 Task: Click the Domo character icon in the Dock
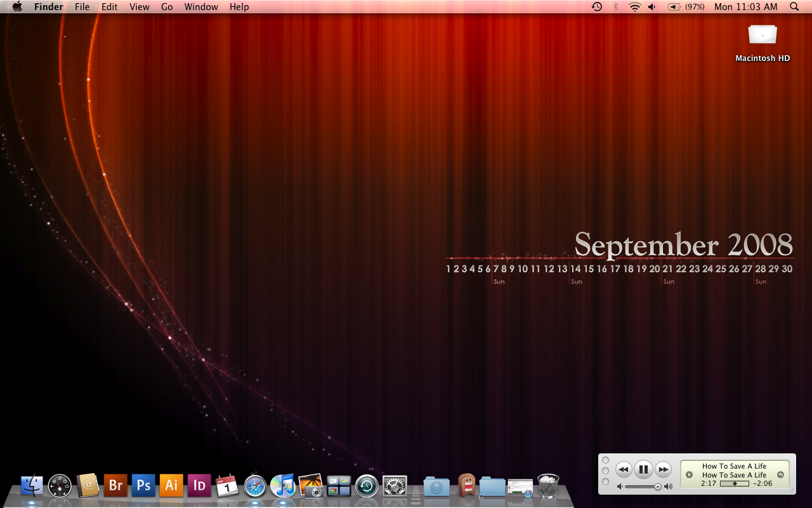point(466,485)
